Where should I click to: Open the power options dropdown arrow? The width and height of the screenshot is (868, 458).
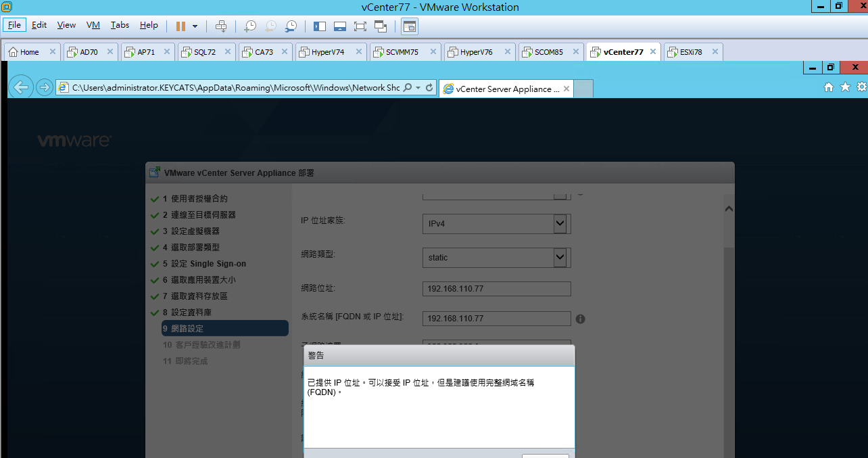point(195,26)
